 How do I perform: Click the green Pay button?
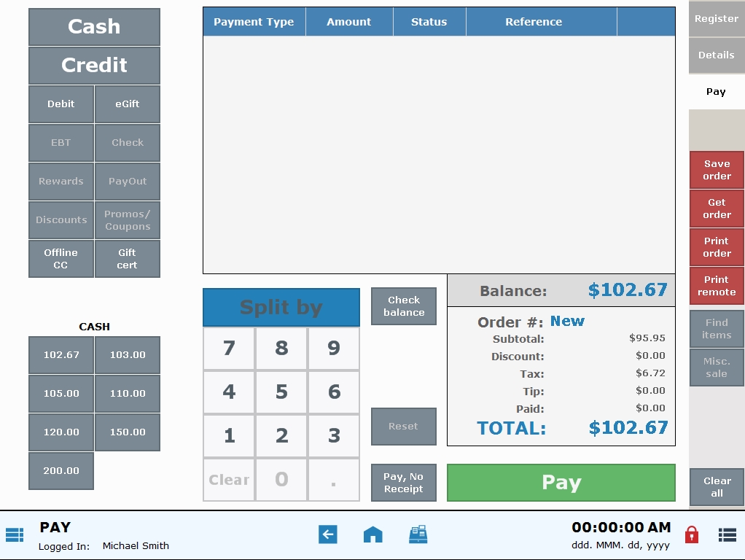(561, 483)
